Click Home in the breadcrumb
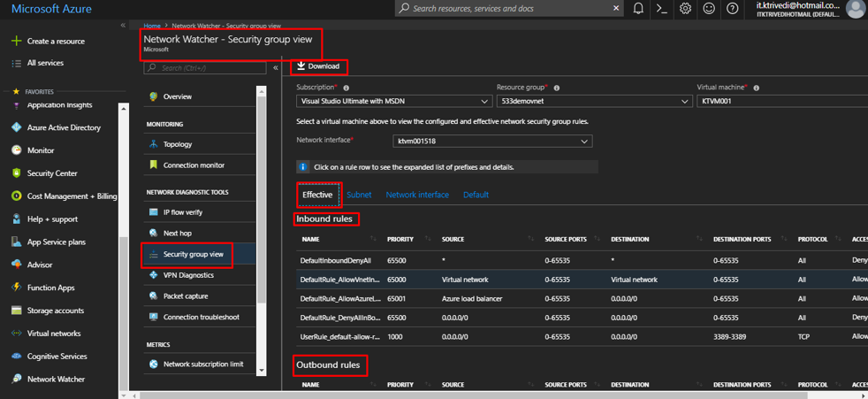 click(x=152, y=27)
